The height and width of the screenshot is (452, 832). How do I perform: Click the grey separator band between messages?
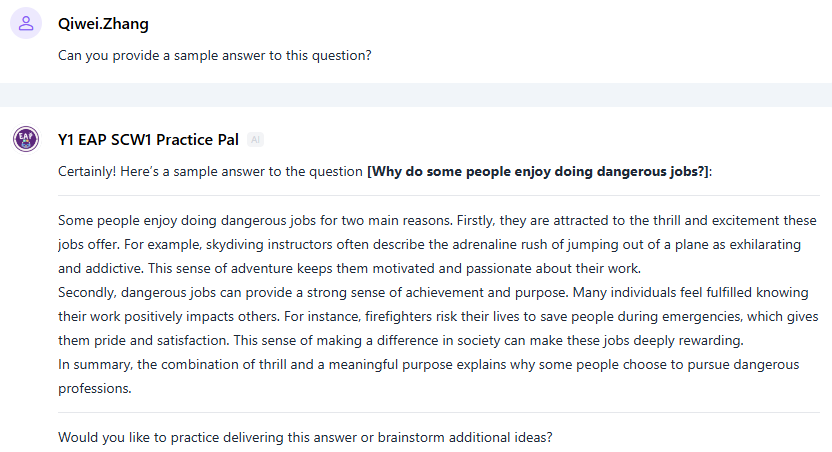(416, 94)
